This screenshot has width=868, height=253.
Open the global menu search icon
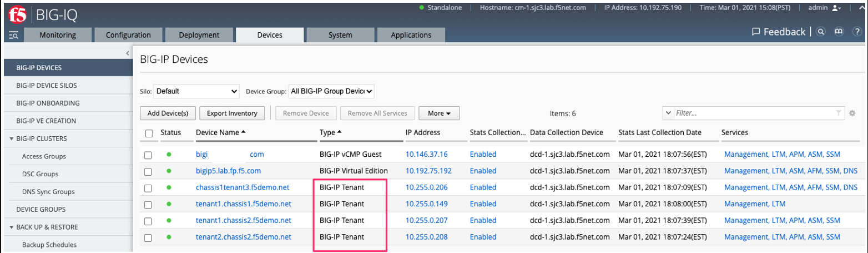click(14, 36)
